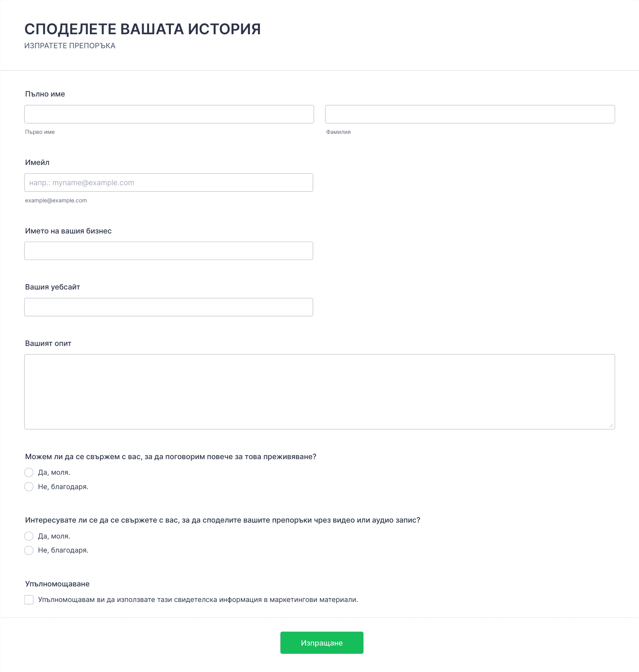Click the Вашия уебсайт label
The height and width of the screenshot is (672, 639).
53,287
